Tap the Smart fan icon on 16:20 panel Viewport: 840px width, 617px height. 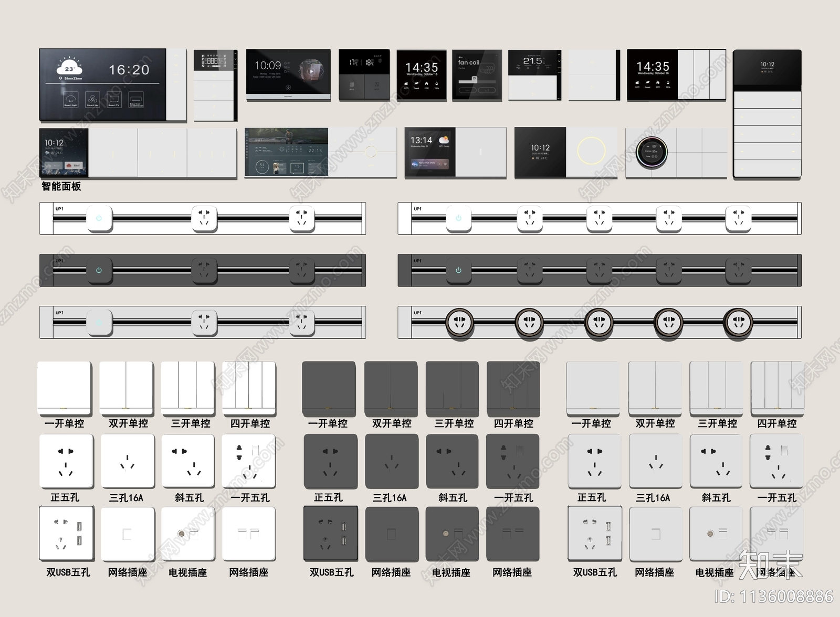coord(92,100)
